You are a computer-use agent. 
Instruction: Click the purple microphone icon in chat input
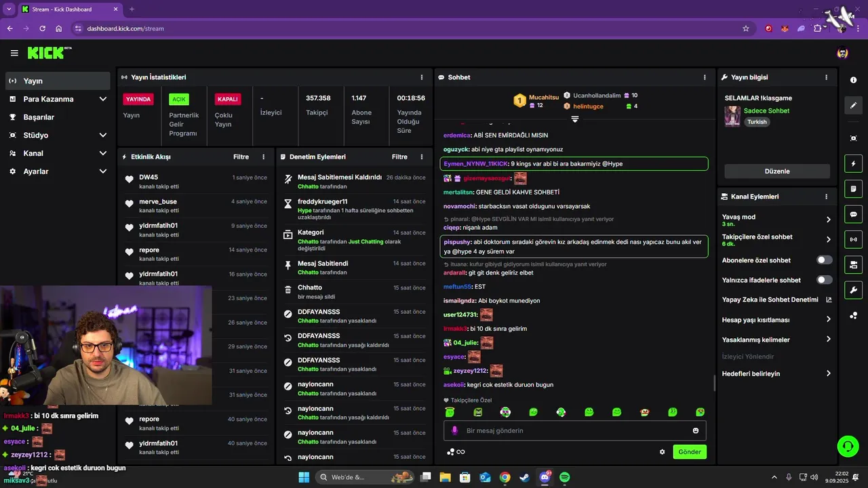(454, 430)
